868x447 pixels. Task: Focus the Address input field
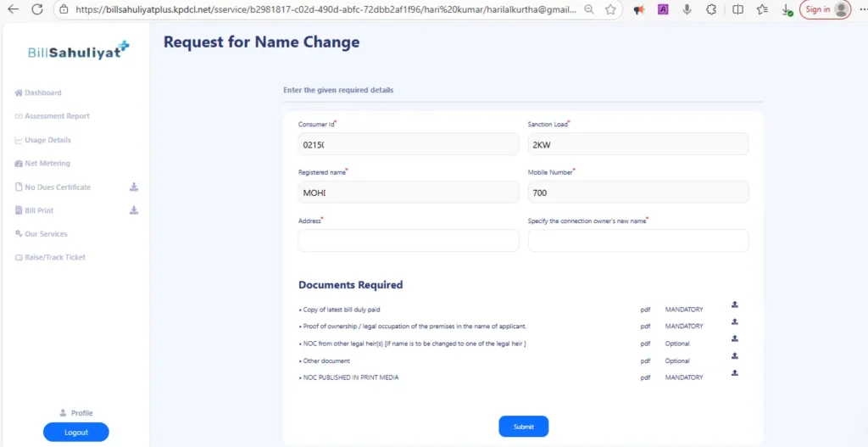pyautogui.click(x=409, y=241)
